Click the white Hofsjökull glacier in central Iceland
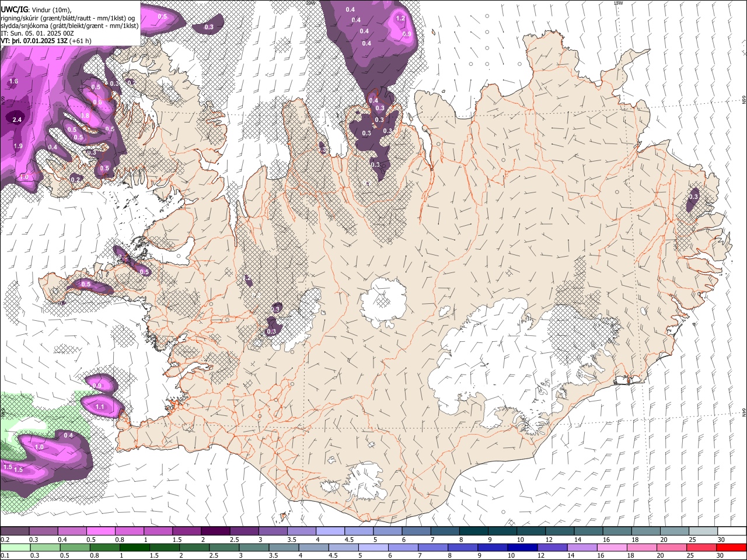Viewport: 747px width, 560px height. 383,302
